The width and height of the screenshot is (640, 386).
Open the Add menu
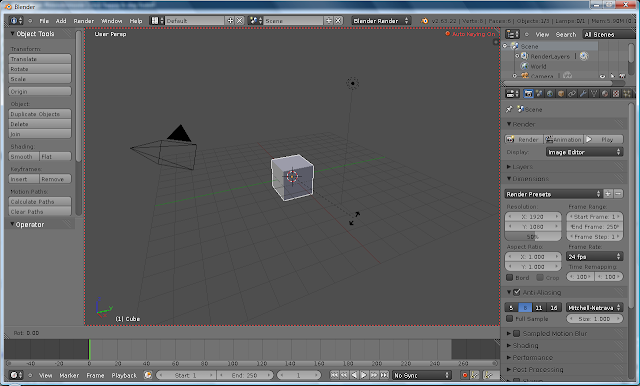click(61, 21)
